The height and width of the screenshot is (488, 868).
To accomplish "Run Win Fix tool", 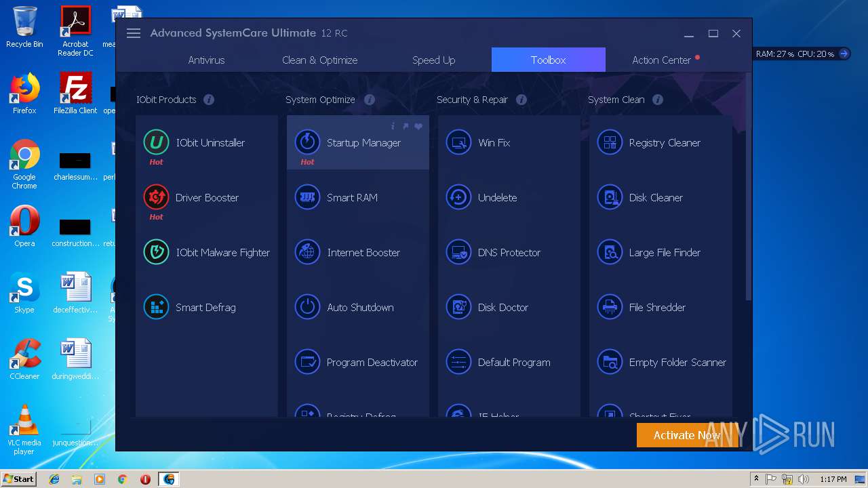I will (509, 143).
